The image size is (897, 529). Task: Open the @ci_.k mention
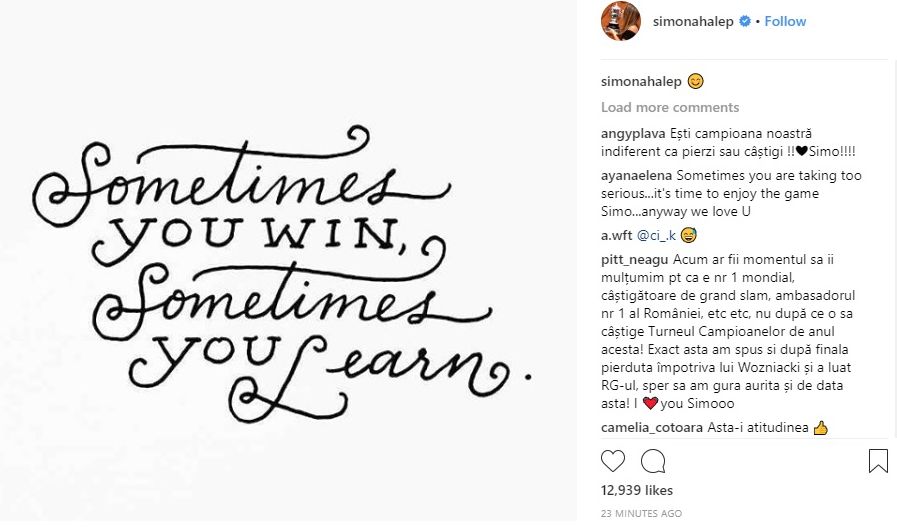pos(657,236)
